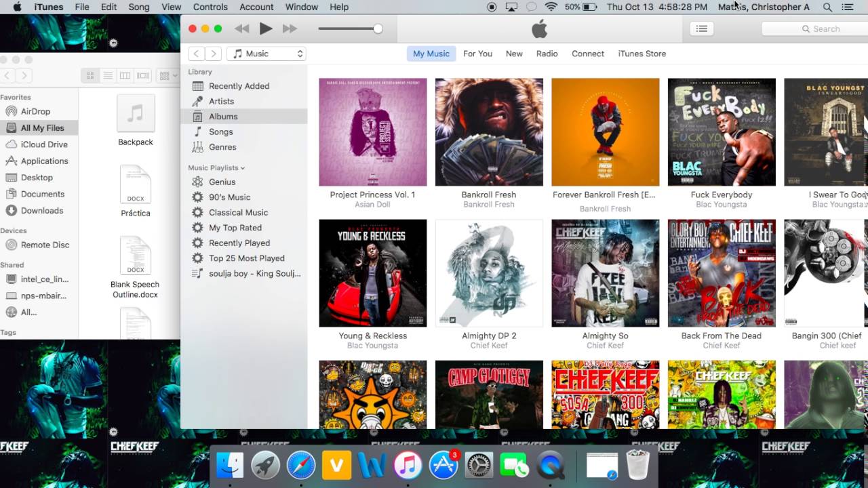Open the Almighty DP 2 album cover
Screen dimensions: 868x488
[489, 273]
